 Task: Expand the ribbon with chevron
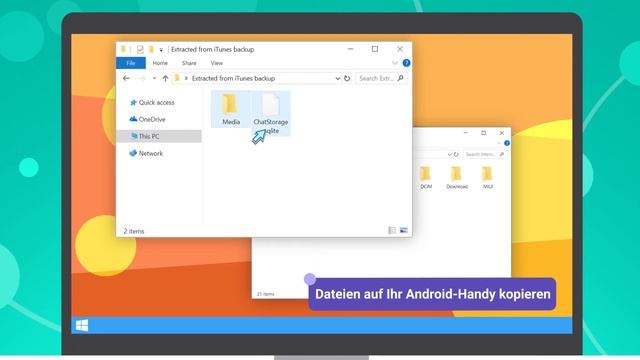pos(395,63)
